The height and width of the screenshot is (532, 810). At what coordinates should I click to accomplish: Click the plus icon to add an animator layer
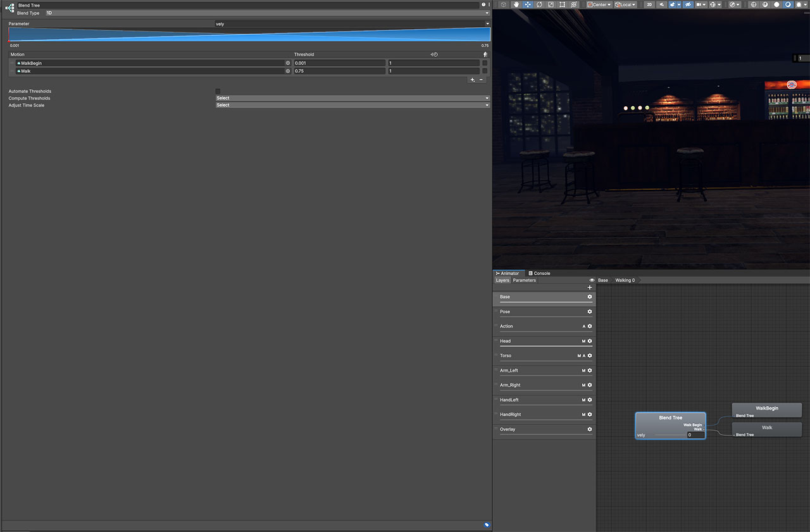(x=589, y=287)
